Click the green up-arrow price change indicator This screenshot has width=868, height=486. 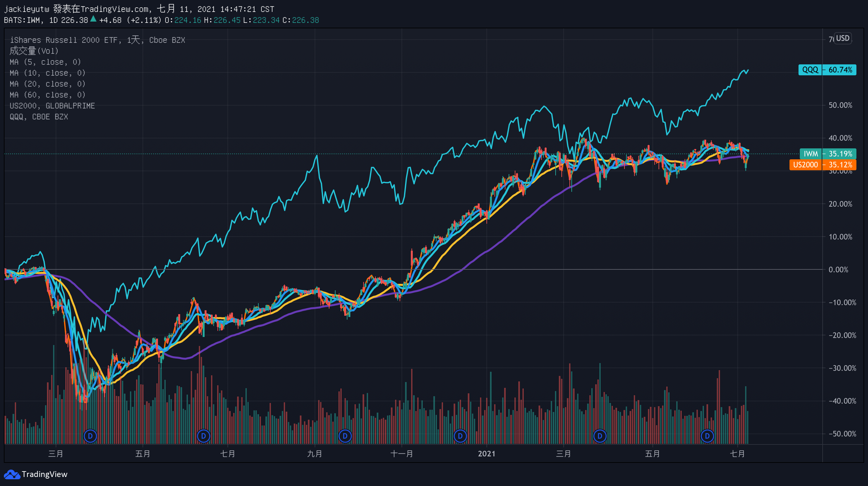(x=93, y=19)
